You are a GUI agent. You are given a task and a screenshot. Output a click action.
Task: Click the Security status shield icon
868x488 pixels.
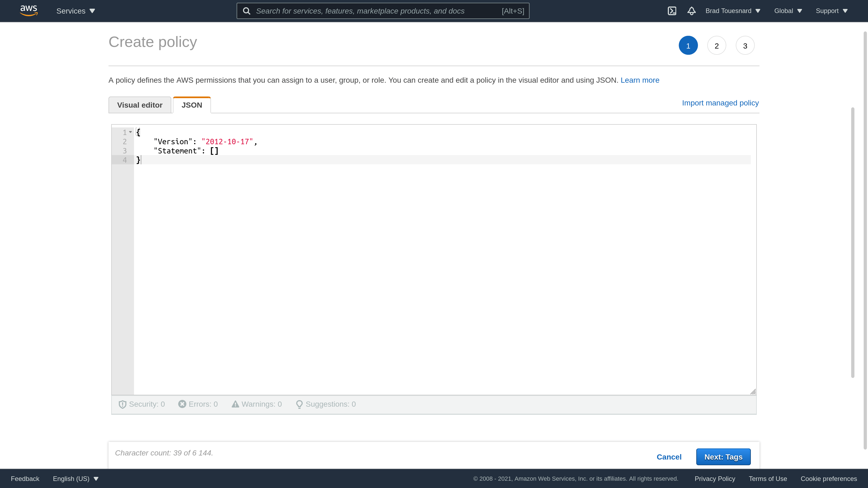123,404
